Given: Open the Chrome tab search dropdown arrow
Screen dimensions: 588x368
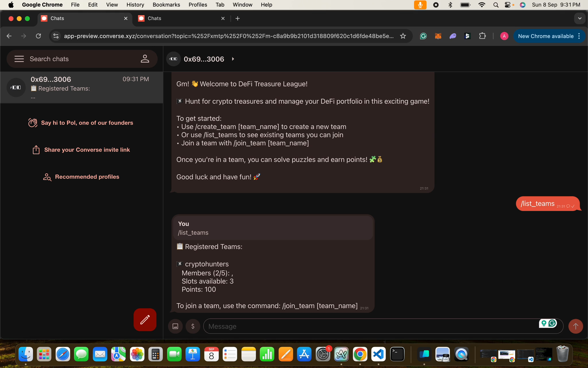Looking at the screenshot, I should tap(580, 18).
